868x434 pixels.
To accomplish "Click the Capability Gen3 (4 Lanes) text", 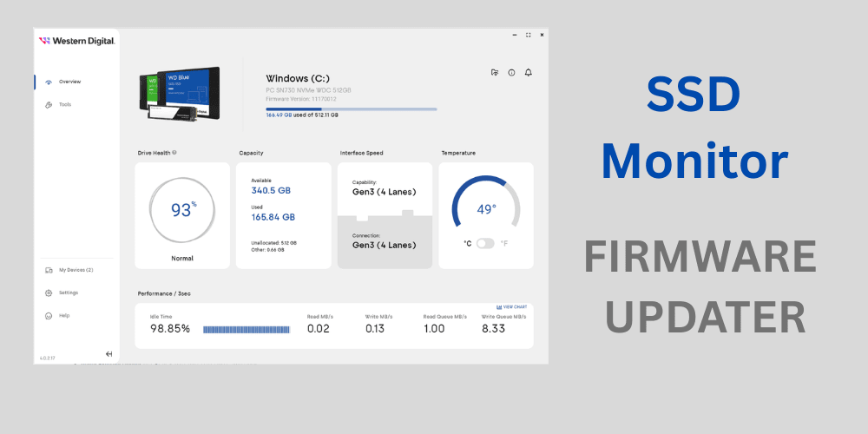I will point(385,192).
